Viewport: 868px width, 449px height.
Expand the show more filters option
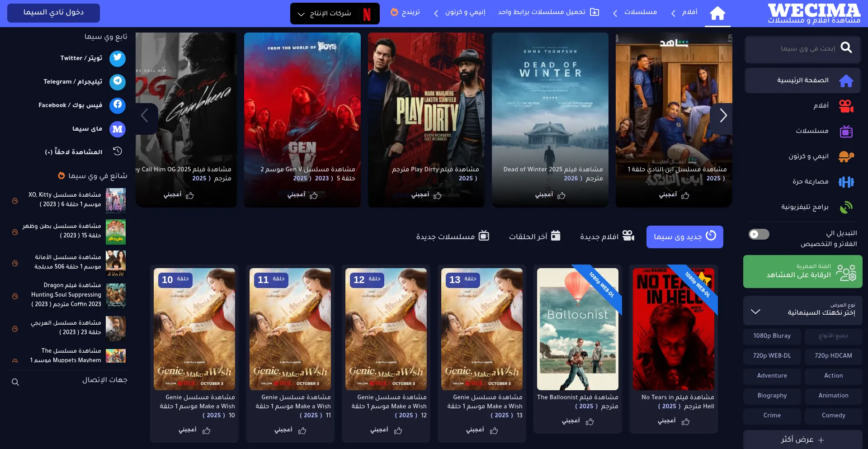pos(802,440)
